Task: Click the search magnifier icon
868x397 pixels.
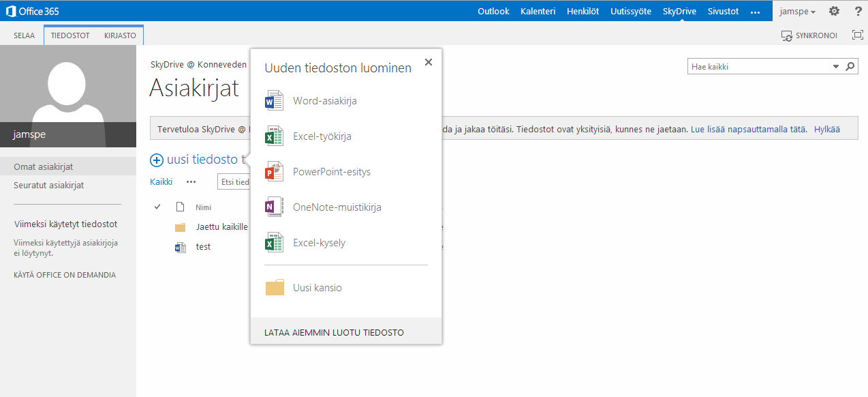Action: point(850,67)
